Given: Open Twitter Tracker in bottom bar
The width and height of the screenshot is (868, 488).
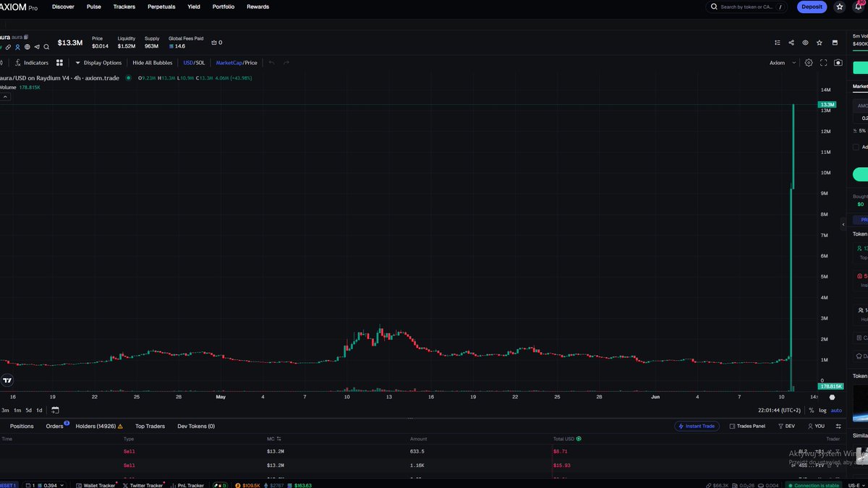Looking at the screenshot, I should coord(142,485).
